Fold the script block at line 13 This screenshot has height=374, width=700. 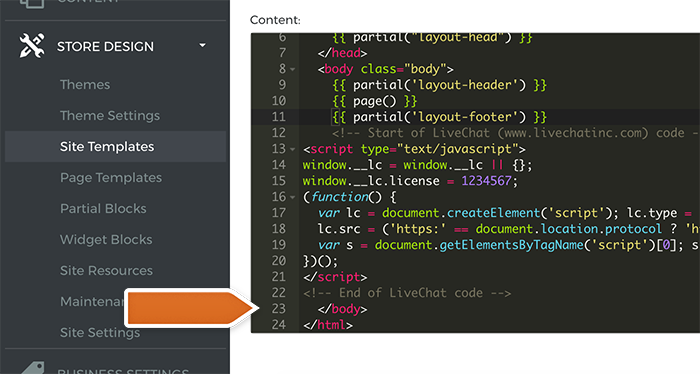(x=293, y=150)
